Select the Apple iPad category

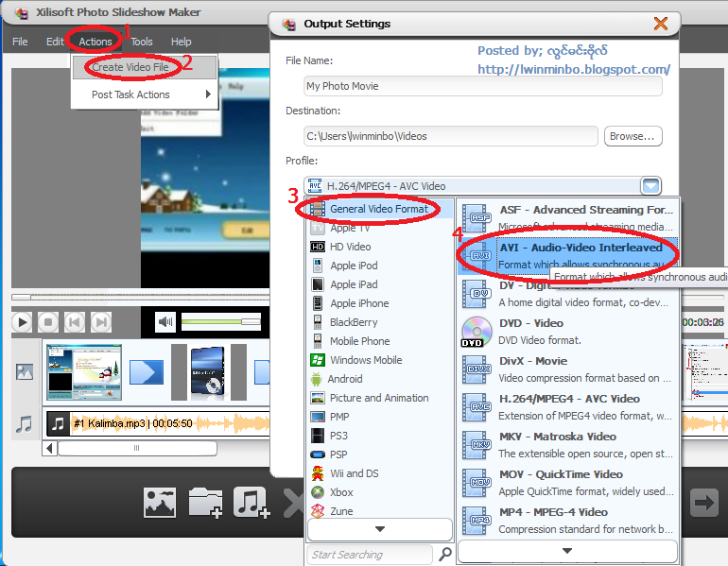[x=379, y=284]
